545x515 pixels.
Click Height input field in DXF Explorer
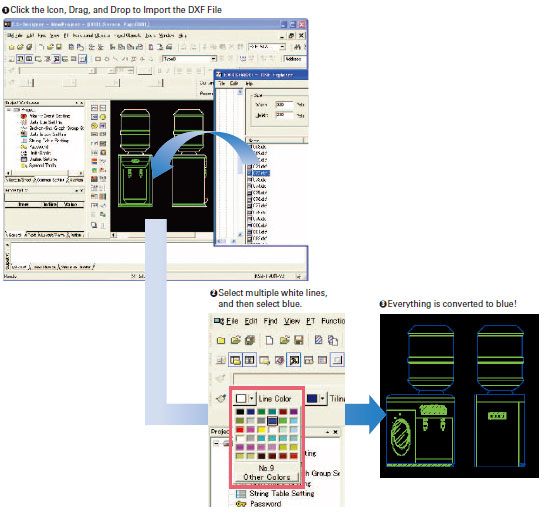tap(284, 114)
